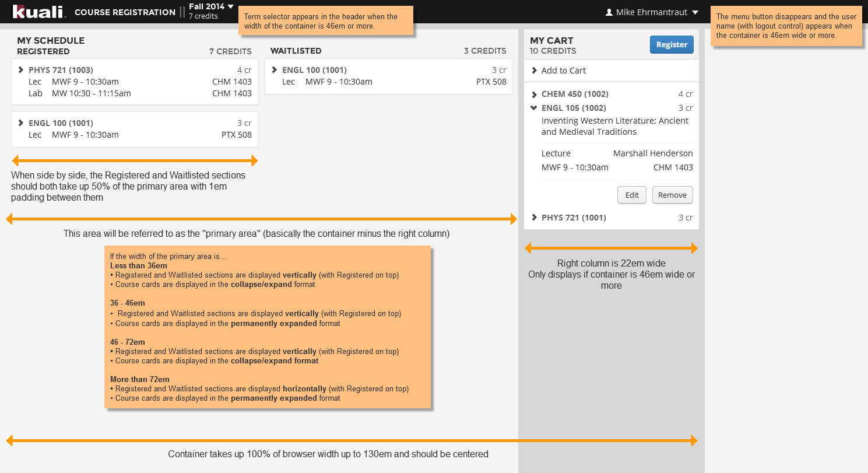The width and height of the screenshot is (868, 473).
Task: Click the '4 cr' label on CHEM 450
Action: point(686,94)
